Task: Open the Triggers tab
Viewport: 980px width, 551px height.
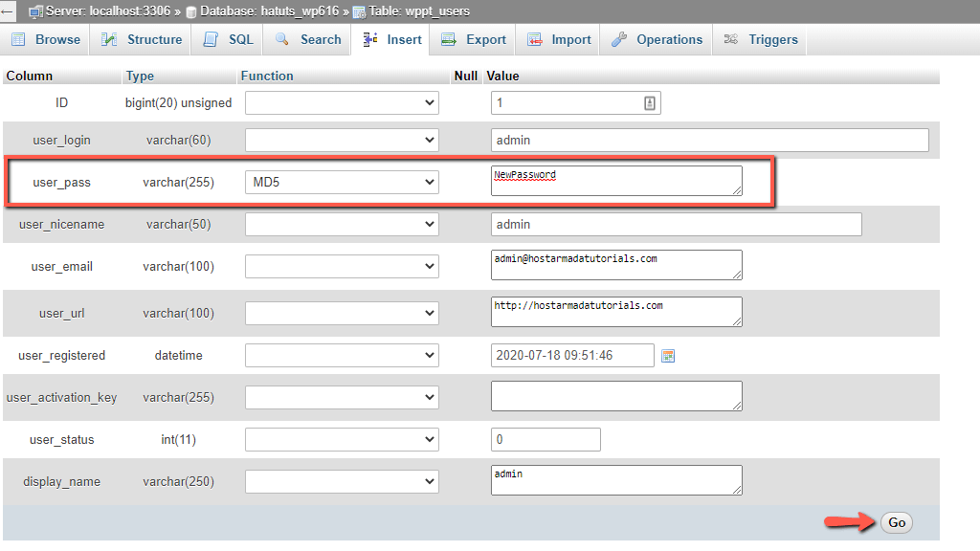Action: coord(761,39)
